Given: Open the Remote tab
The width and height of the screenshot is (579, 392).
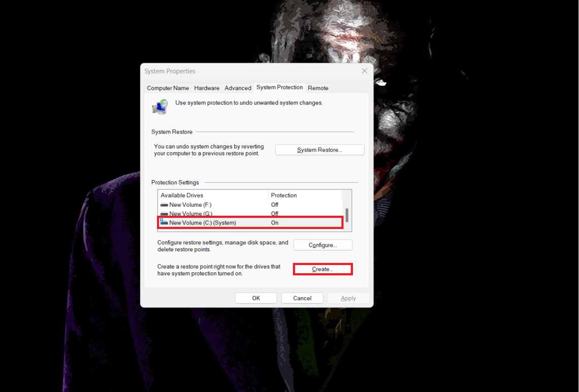Looking at the screenshot, I should pyautogui.click(x=318, y=88).
